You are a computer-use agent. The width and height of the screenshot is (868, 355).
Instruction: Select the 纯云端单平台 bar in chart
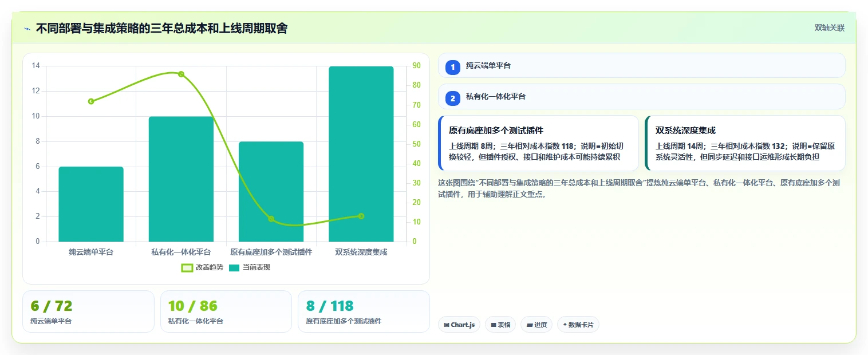click(x=91, y=204)
